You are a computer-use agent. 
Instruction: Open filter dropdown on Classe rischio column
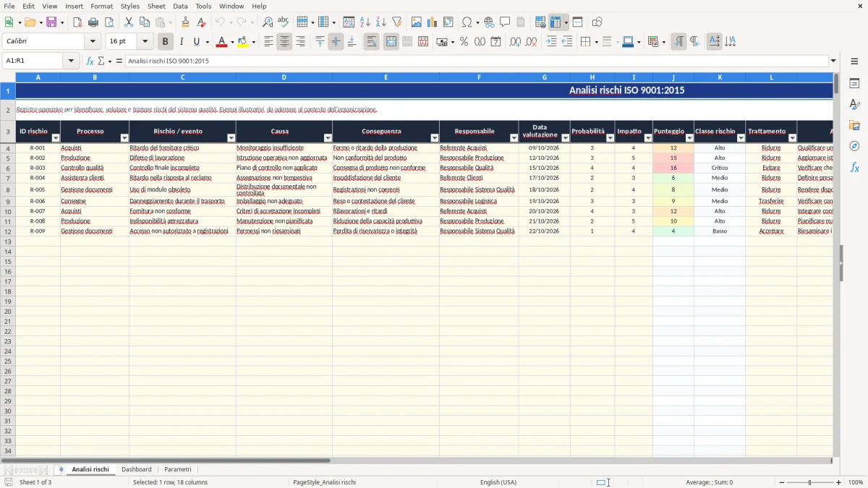tap(741, 138)
